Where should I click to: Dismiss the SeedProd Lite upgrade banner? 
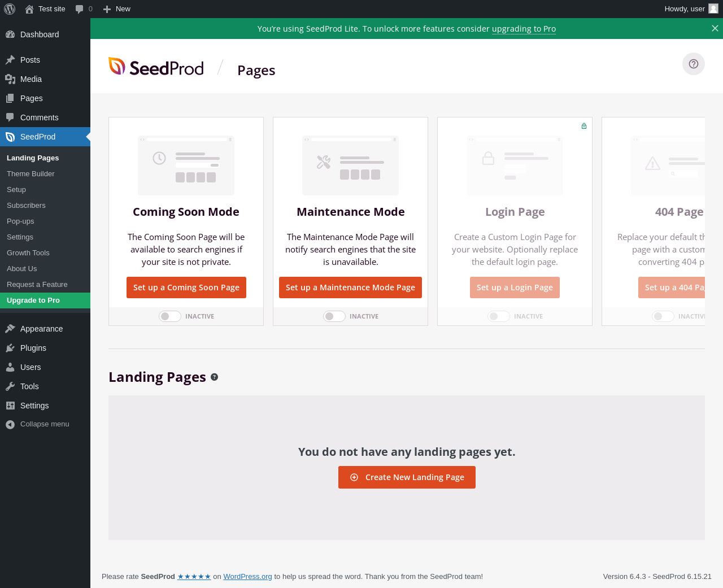(715, 28)
